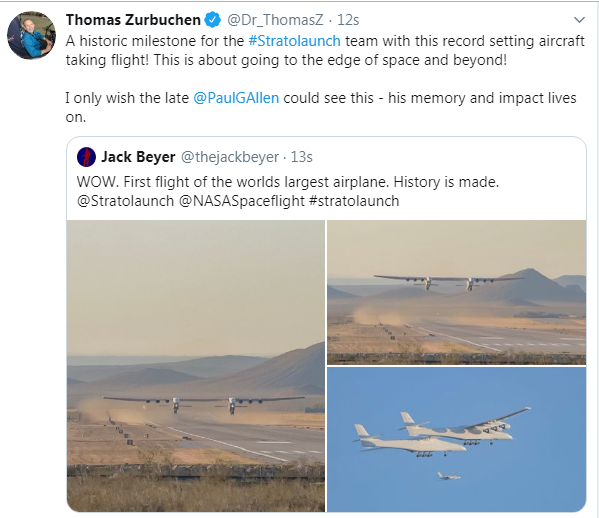
Task: Click @Stratolaunch mention in quoted tweet
Action: point(125,201)
